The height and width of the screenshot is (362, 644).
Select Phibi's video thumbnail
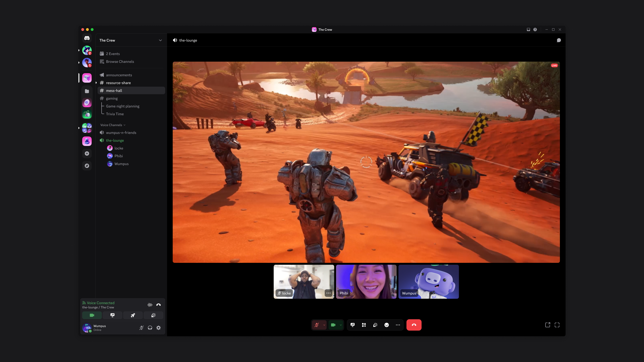tap(366, 281)
